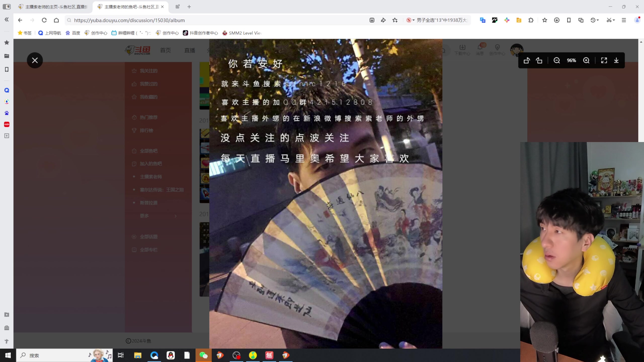This screenshot has height=362, width=644.
Task: Bookmark this page with star icon
Action: pos(395,20)
